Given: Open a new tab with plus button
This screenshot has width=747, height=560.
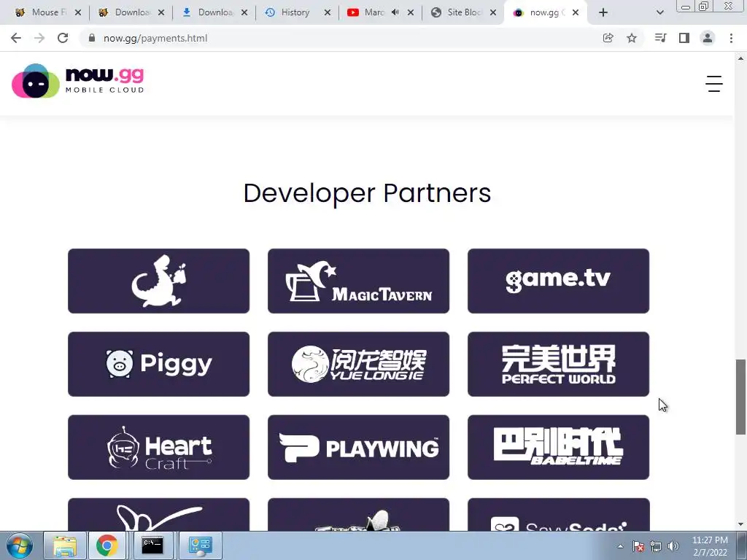Looking at the screenshot, I should click(603, 12).
